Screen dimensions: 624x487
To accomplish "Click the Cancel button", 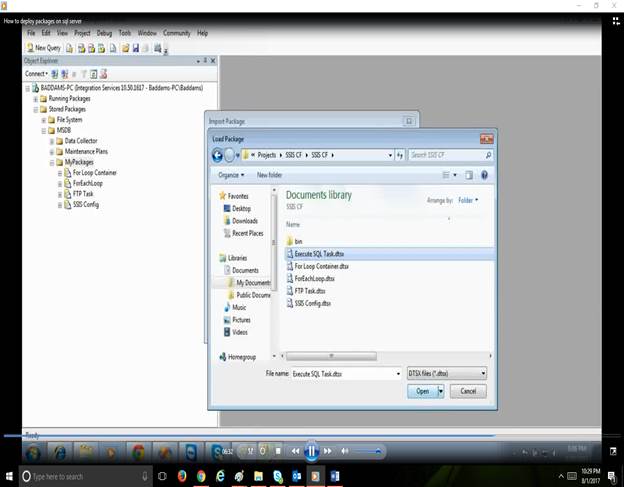I will point(468,391).
